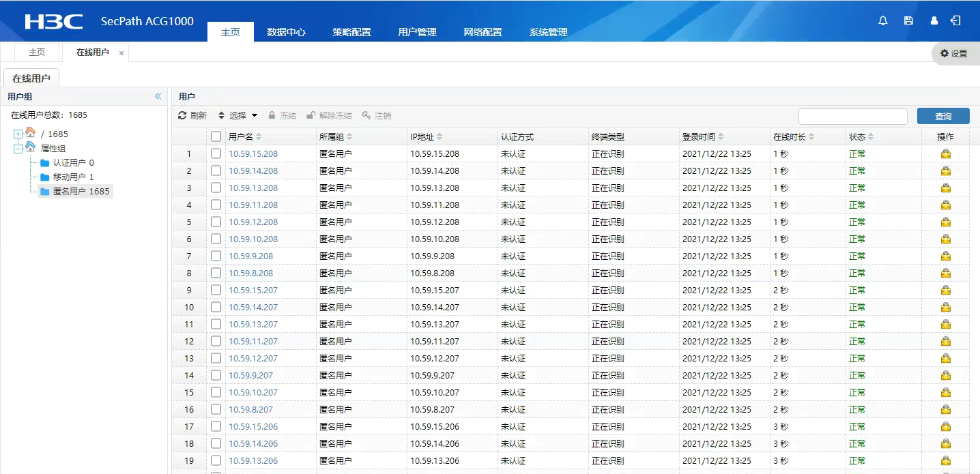The width and height of the screenshot is (980, 474).
Task: Click the logout icon in header
Action: (x=955, y=20)
